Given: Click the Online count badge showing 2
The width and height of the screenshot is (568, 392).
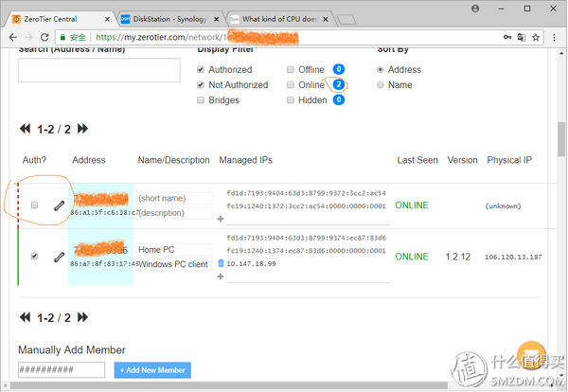Looking at the screenshot, I should (338, 84).
